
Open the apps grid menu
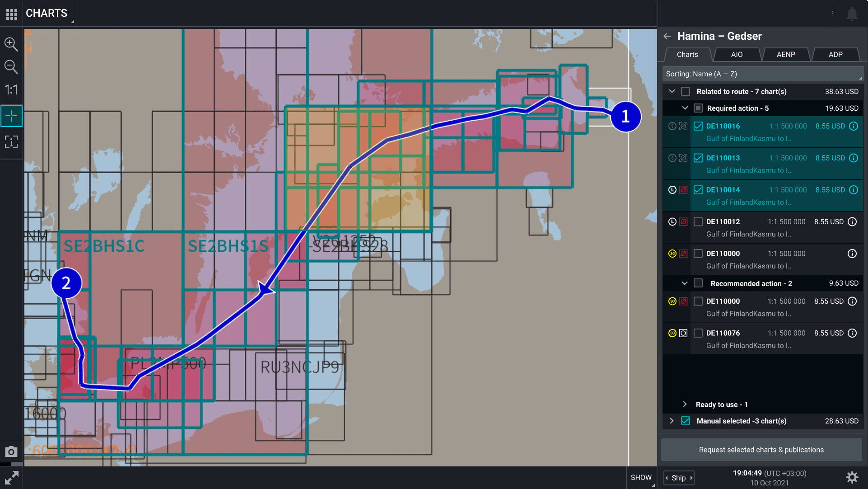(x=12, y=14)
